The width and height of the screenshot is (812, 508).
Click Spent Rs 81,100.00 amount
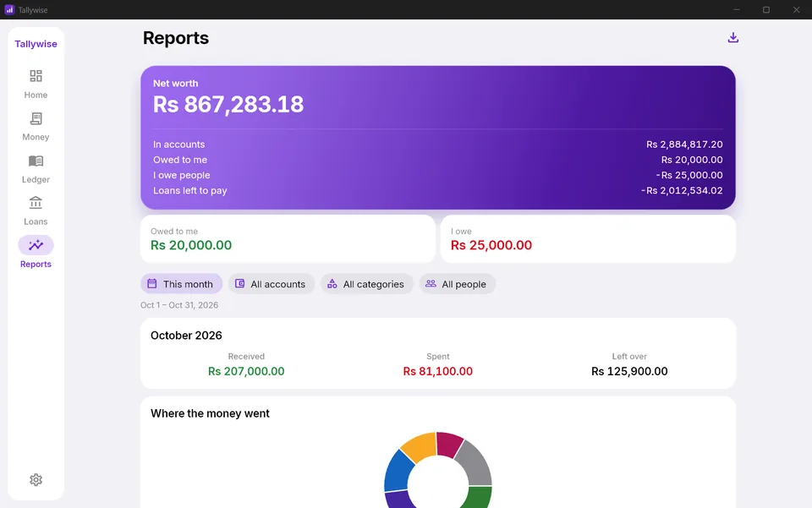pos(437,371)
